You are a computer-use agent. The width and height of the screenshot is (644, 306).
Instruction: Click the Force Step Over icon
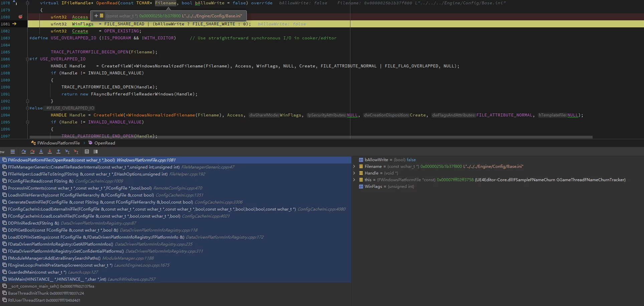(32, 151)
